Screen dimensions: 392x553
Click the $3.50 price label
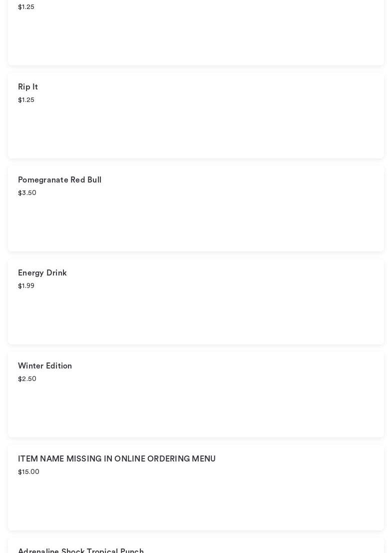[x=27, y=193]
